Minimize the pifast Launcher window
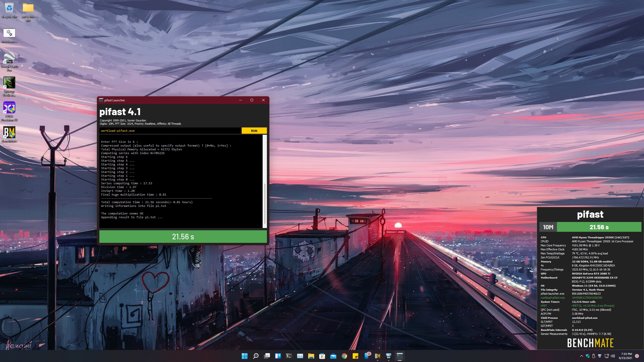 [x=240, y=100]
